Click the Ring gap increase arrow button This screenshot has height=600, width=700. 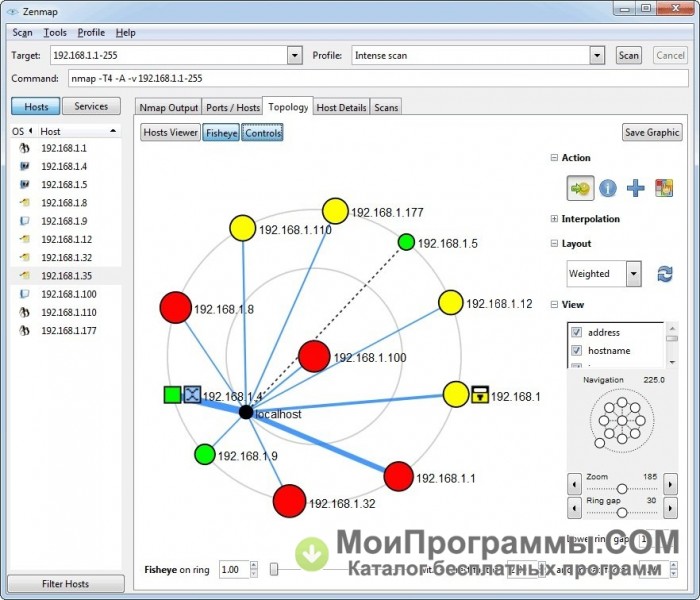tap(670, 508)
